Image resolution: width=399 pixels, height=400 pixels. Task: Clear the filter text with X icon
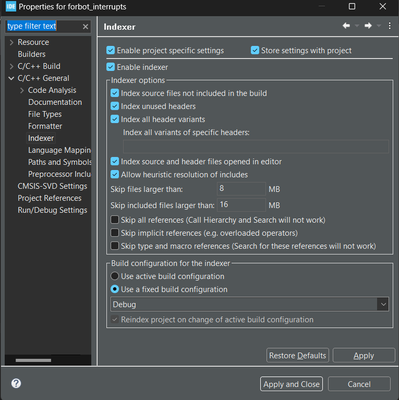(86, 26)
